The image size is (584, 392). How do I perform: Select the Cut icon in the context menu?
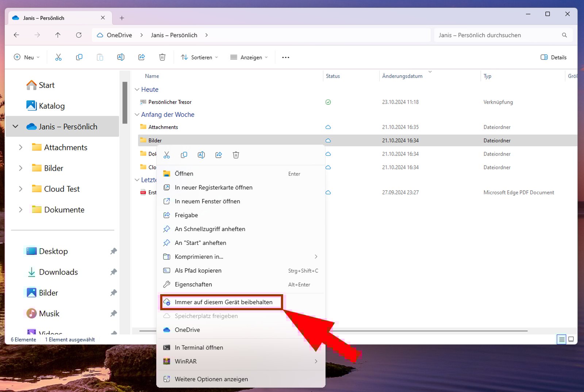167,155
